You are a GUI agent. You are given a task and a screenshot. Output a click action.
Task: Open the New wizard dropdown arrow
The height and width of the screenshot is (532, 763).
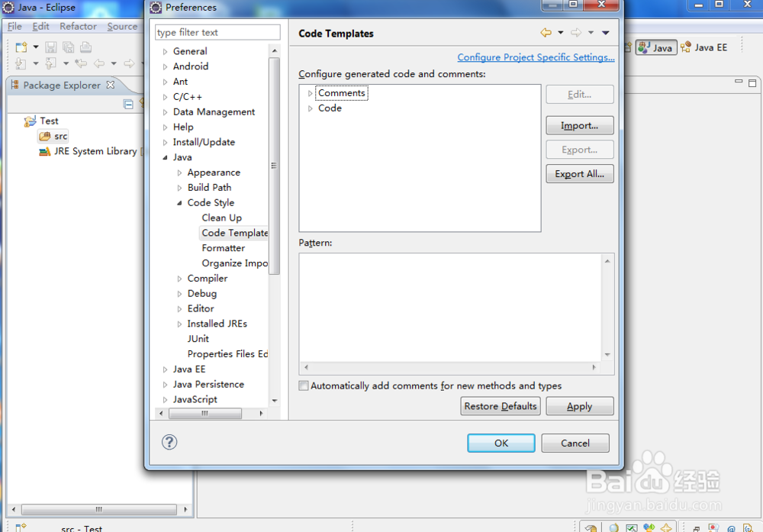point(36,47)
